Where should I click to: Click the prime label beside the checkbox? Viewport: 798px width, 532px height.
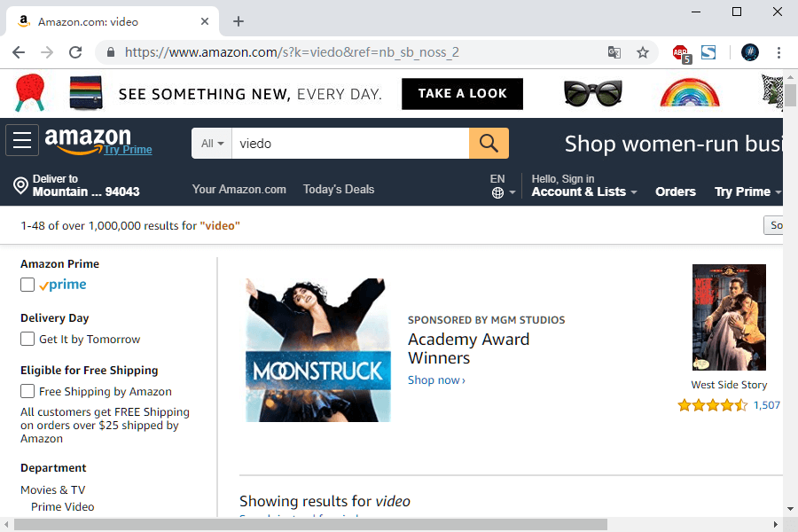click(63, 285)
